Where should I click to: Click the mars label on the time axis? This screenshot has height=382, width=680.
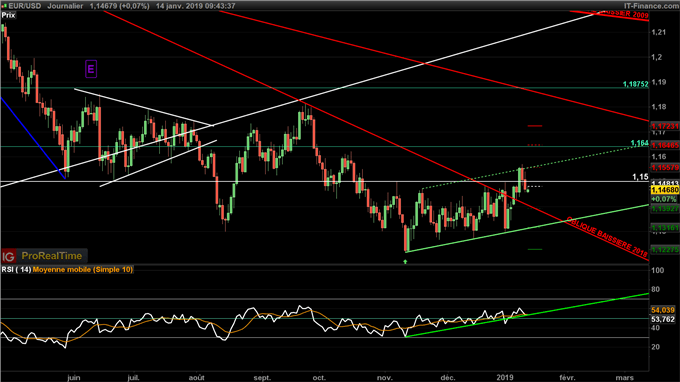[624, 378]
